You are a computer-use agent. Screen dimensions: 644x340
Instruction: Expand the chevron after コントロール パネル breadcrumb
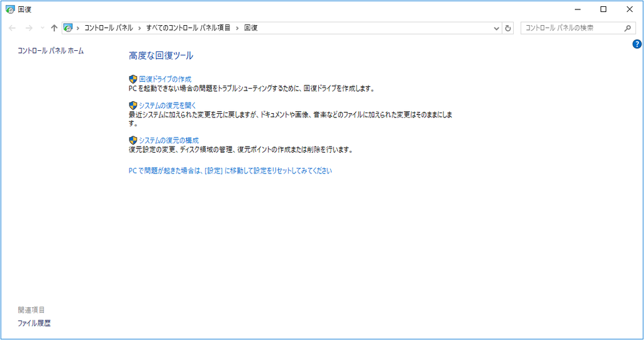pyautogui.click(x=140, y=28)
